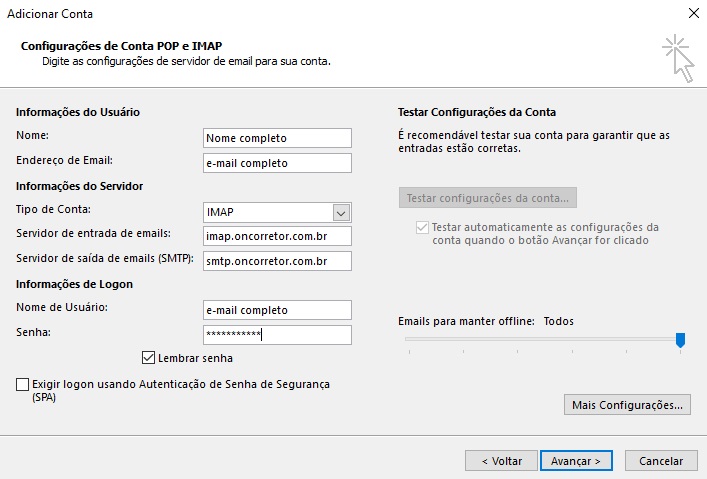
Task: Click the 'Informações de Logon' heading
Action: coord(74,284)
